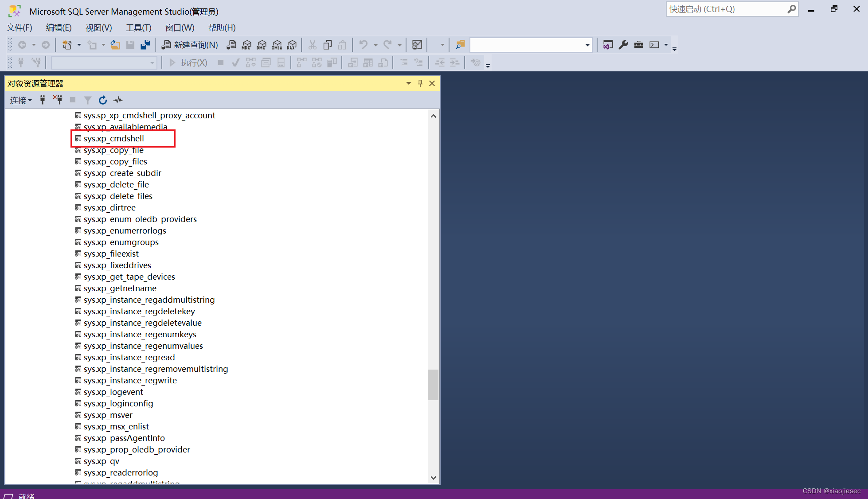Open Object Explorer window position dropdown arrow
This screenshot has height=499, width=868.
click(x=408, y=83)
